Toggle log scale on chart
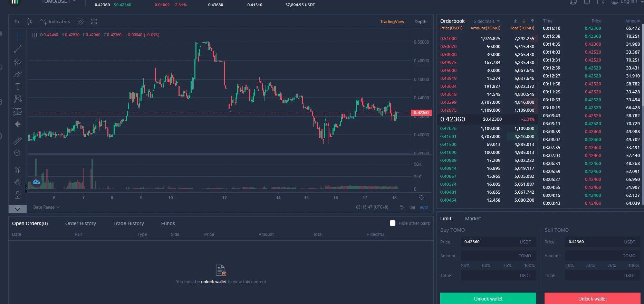 tap(412, 207)
